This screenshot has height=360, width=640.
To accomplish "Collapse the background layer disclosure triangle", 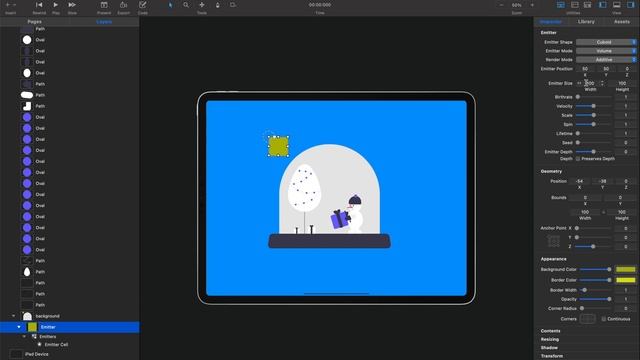I will pos(13,316).
